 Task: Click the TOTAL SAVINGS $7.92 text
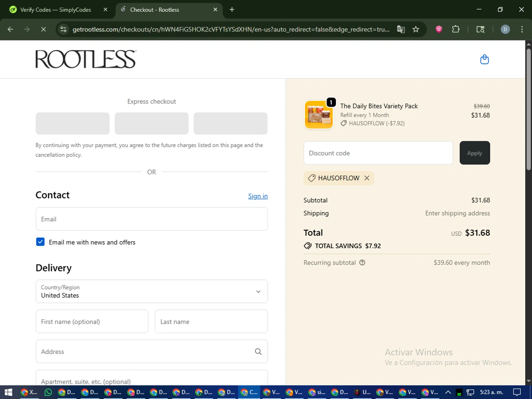pyautogui.click(x=348, y=246)
